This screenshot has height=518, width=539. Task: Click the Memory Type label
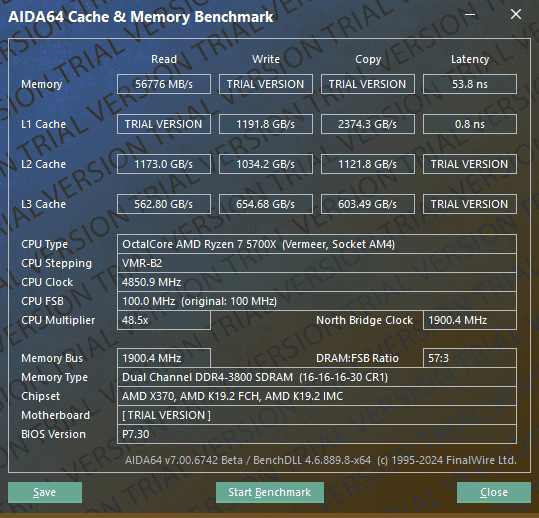(54, 377)
